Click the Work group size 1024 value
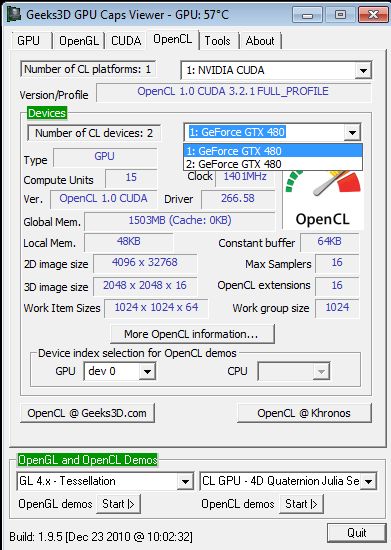 (337, 308)
